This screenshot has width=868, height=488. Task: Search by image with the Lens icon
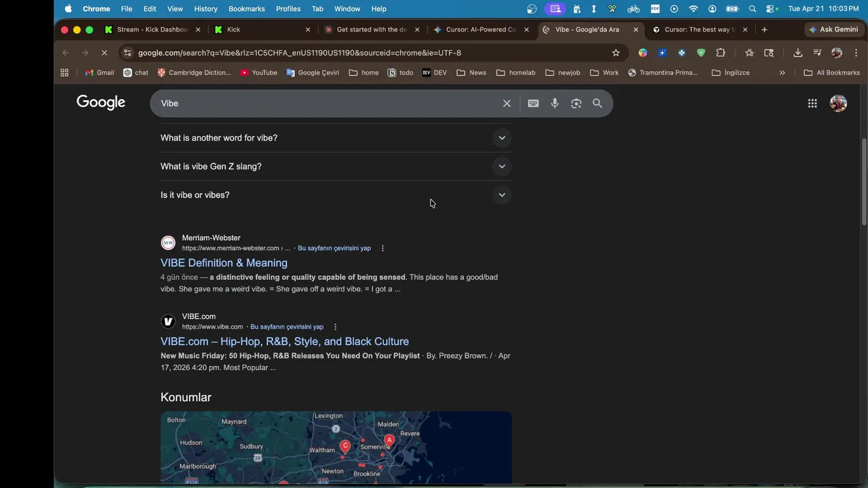point(576,103)
